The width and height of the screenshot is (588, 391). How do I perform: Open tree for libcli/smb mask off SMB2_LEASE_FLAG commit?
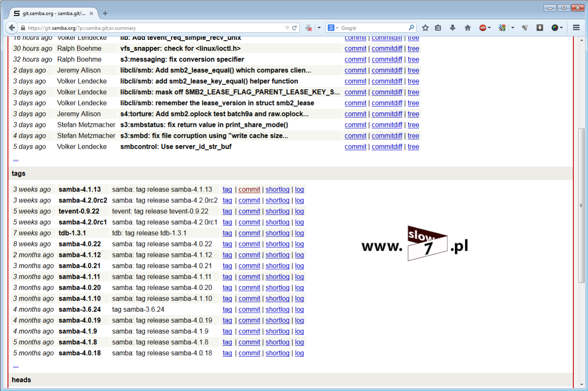413,92
